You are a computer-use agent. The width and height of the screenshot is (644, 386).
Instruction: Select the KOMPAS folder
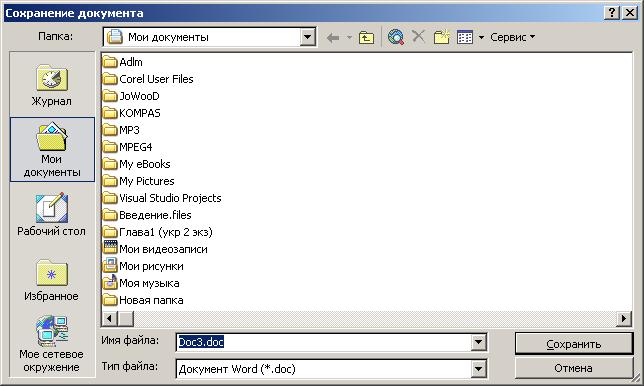132,113
